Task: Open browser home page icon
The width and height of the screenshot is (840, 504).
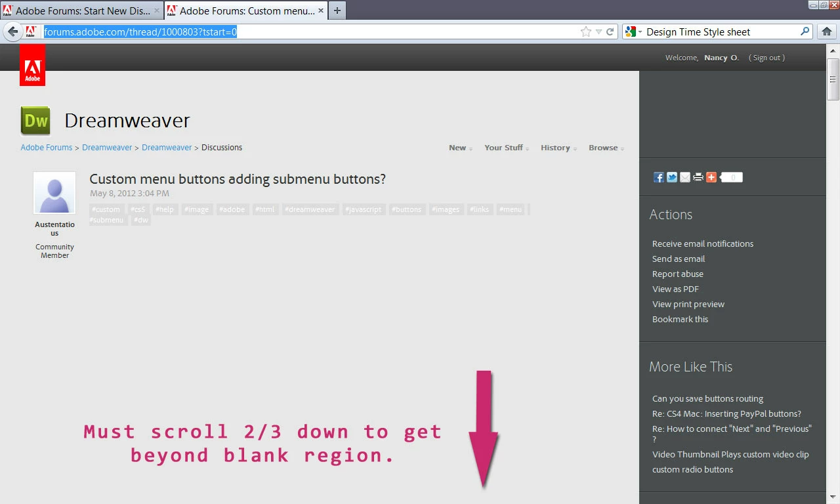Action: pos(827,31)
